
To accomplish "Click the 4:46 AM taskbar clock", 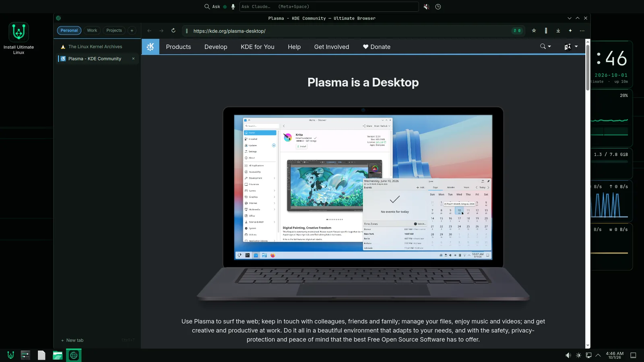I will [615, 355].
